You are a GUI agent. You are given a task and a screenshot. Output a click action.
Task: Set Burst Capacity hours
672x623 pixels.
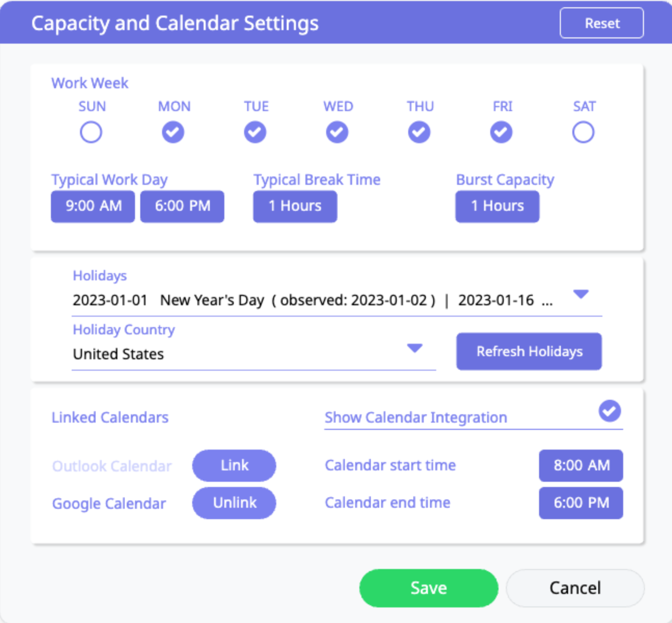click(x=498, y=206)
